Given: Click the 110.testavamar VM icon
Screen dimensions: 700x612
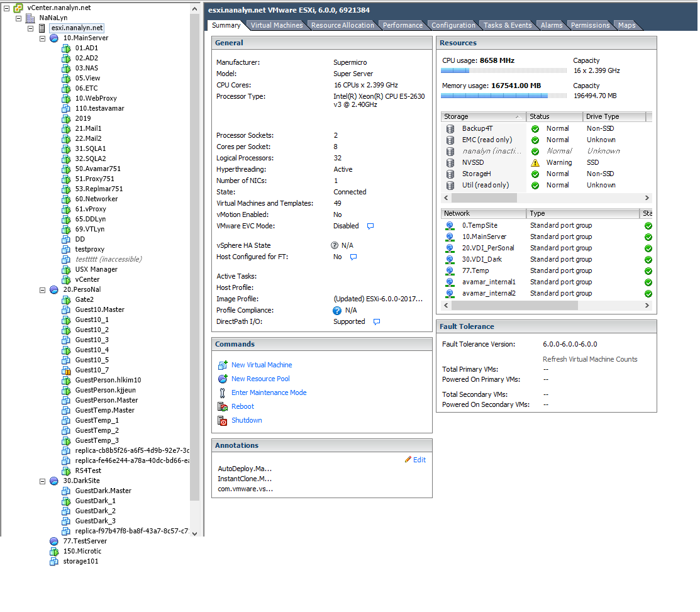Looking at the screenshot, I should (66, 108).
